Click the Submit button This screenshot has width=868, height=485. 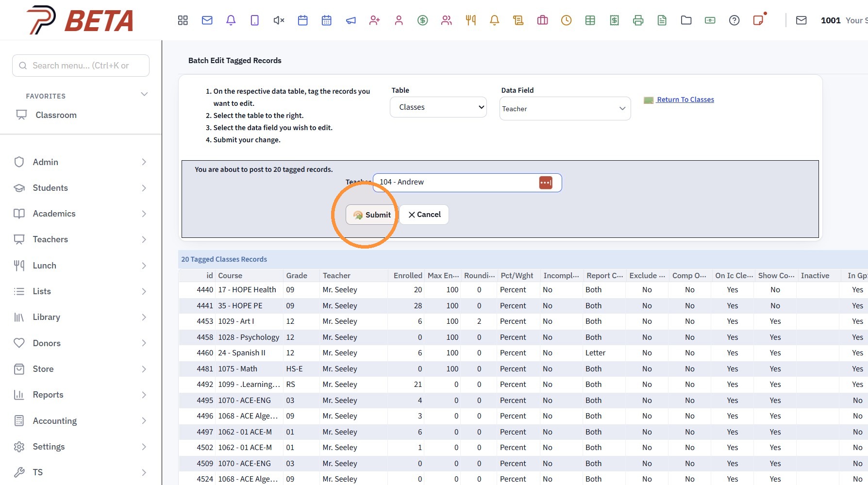[x=372, y=215]
